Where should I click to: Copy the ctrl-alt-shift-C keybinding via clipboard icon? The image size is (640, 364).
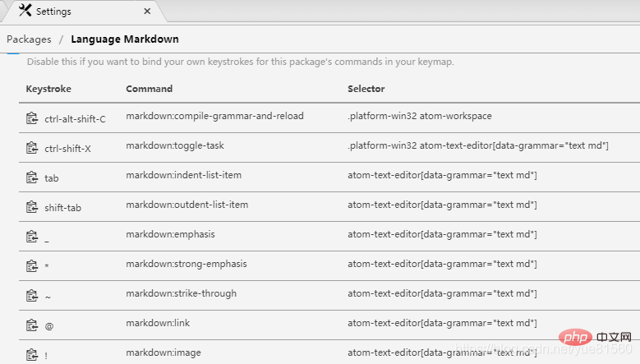point(32,118)
